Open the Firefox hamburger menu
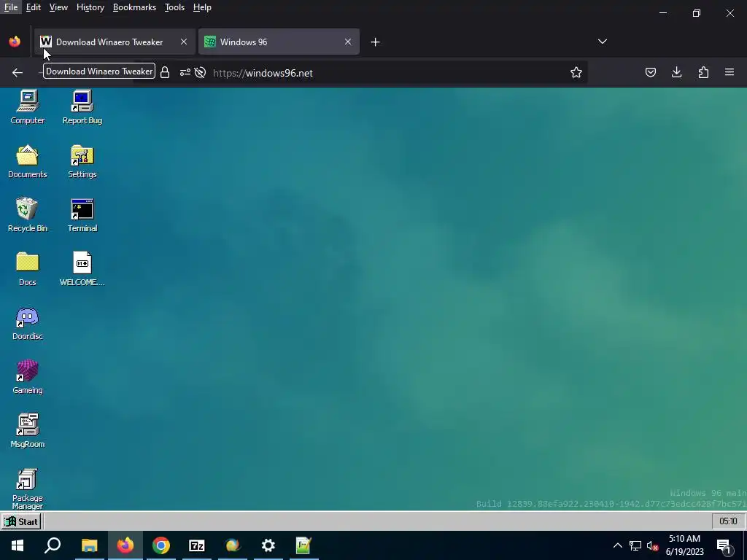 [729, 72]
